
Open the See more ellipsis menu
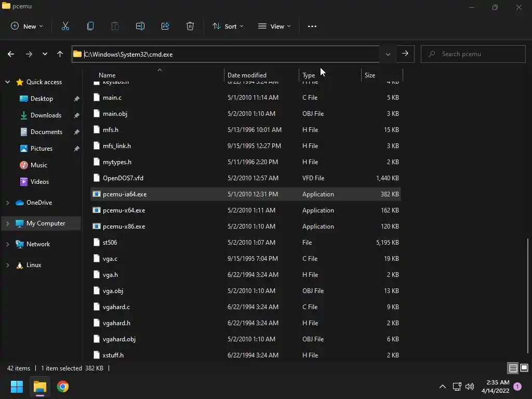(x=312, y=26)
